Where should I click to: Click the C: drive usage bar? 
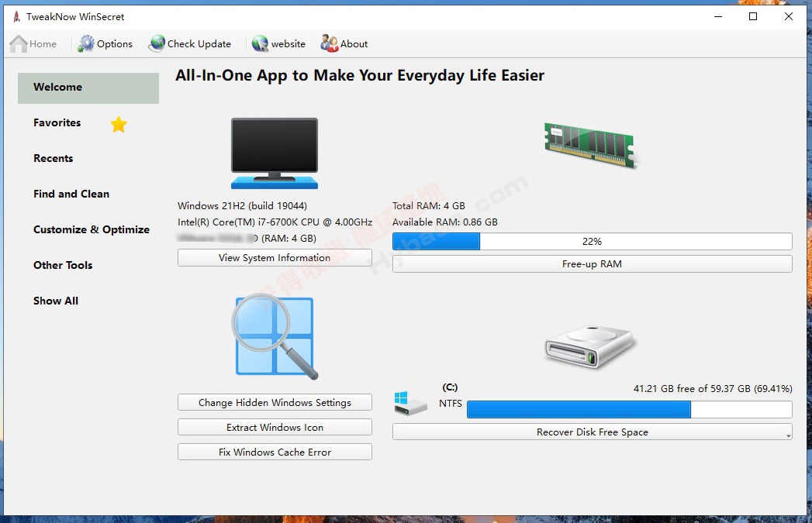[x=629, y=409]
